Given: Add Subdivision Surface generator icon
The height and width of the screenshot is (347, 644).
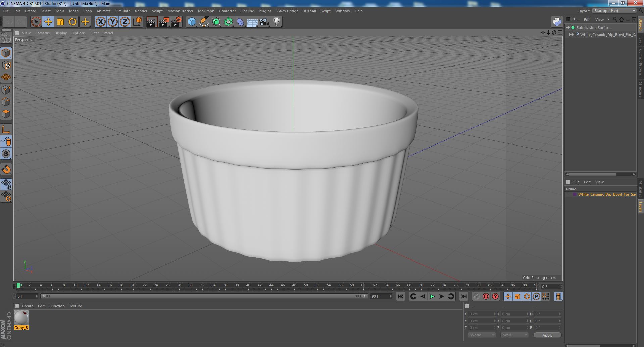Looking at the screenshot, I should [216, 22].
